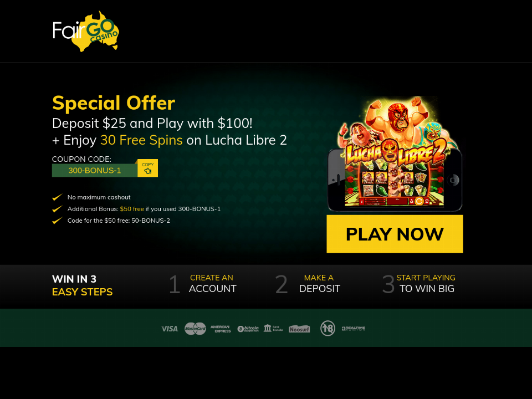Click the Visa payment icon

(x=170, y=329)
